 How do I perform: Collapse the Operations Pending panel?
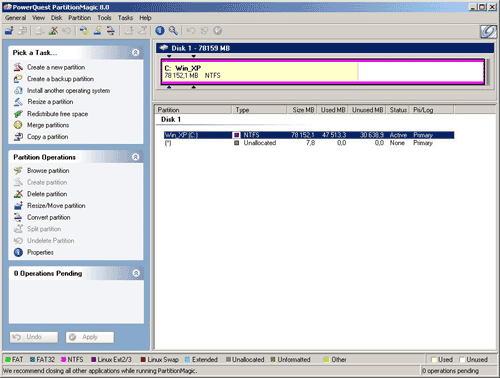point(136,273)
